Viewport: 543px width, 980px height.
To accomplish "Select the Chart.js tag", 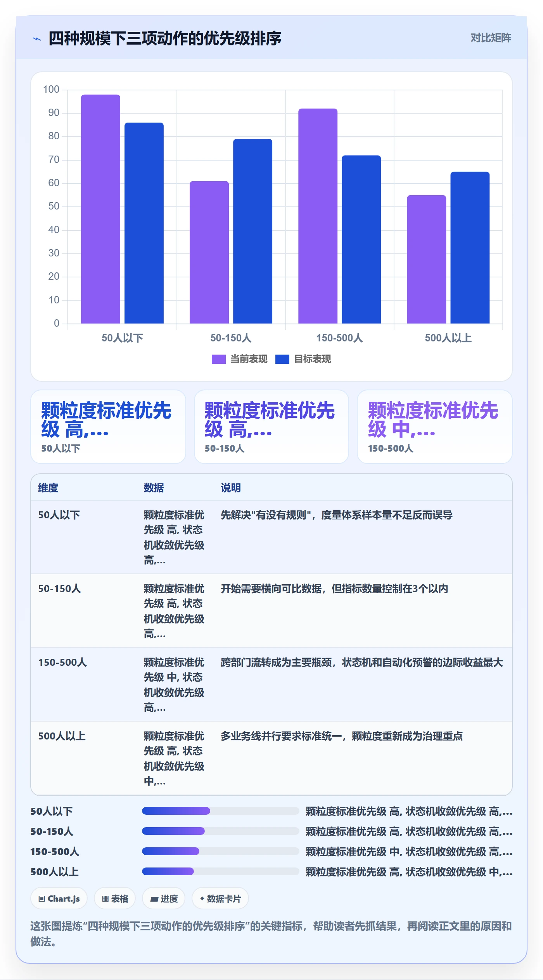I will coord(59,899).
